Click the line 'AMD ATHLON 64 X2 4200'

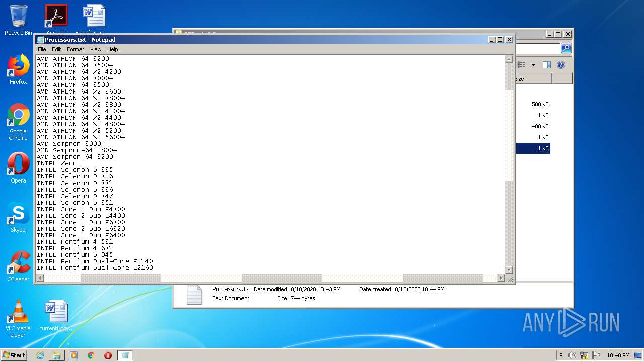(79, 72)
